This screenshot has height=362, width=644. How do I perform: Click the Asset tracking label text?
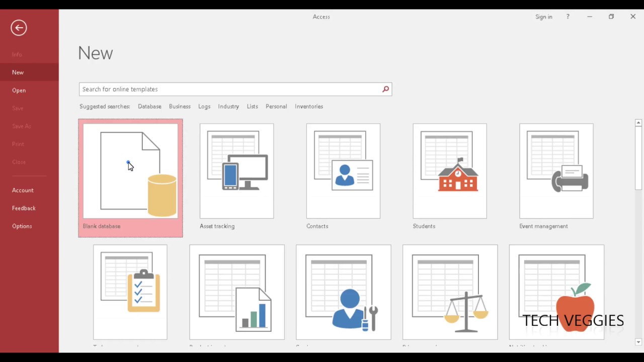(x=217, y=226)
